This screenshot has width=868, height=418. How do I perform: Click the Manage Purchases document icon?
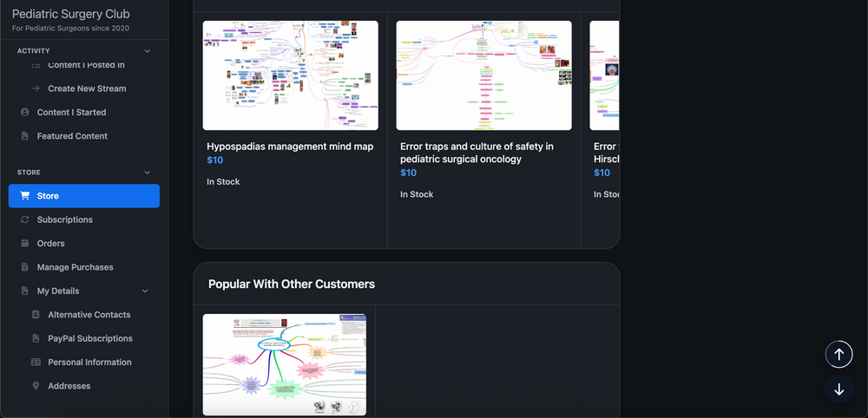click(x=24, y=267)
